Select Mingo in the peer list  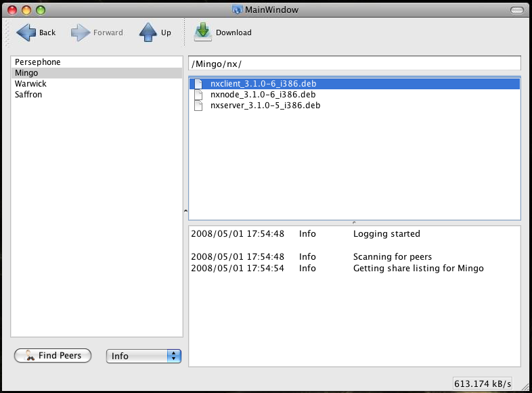pos(26,73)
